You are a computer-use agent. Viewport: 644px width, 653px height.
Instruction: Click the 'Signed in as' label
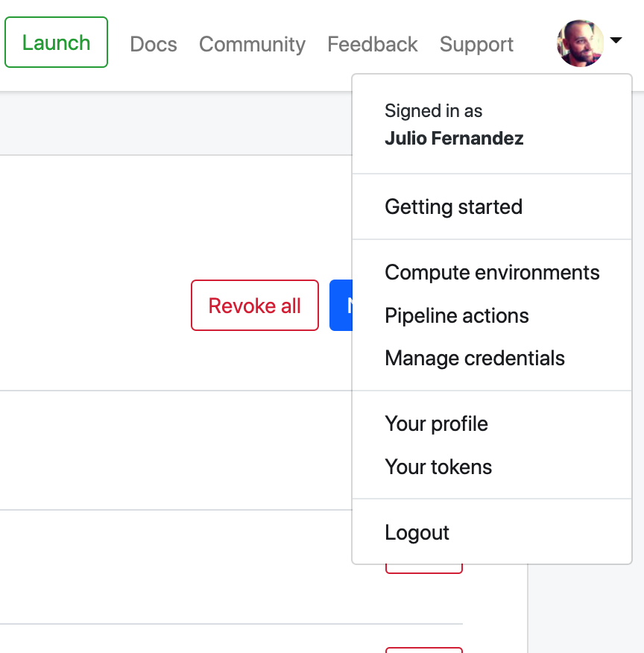[433, 111]
